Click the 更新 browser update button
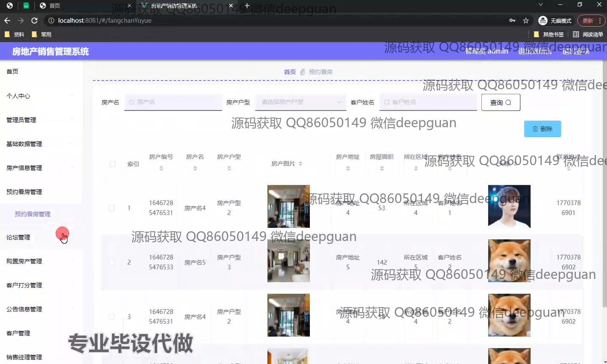607x364 pixels. point(591,20)
